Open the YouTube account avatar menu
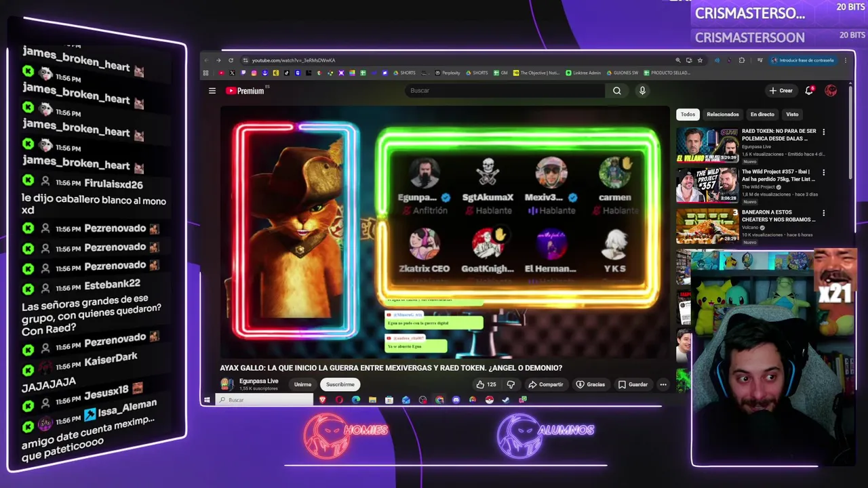The height and width of the screenshot is (488, 868). pyautogui.click(x=831, y=91)
